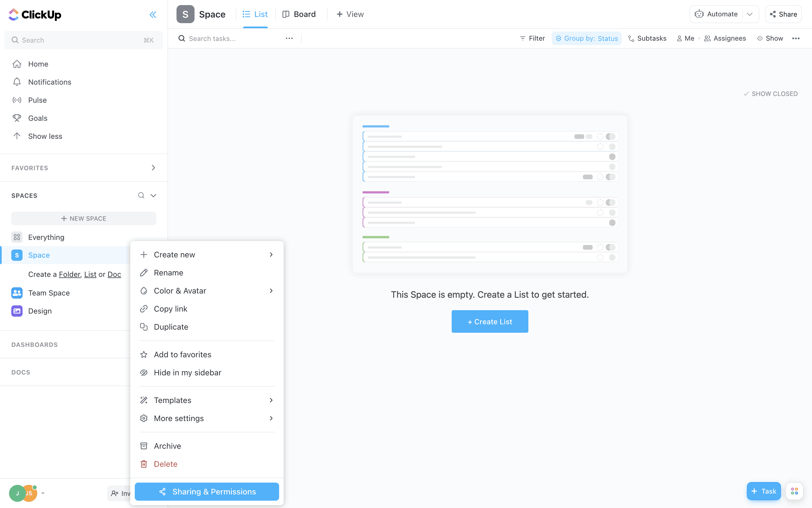Viewport: 812px width, 508px height.
Task: Click the Space avatar icon in the header
Action: coord(185,14)
